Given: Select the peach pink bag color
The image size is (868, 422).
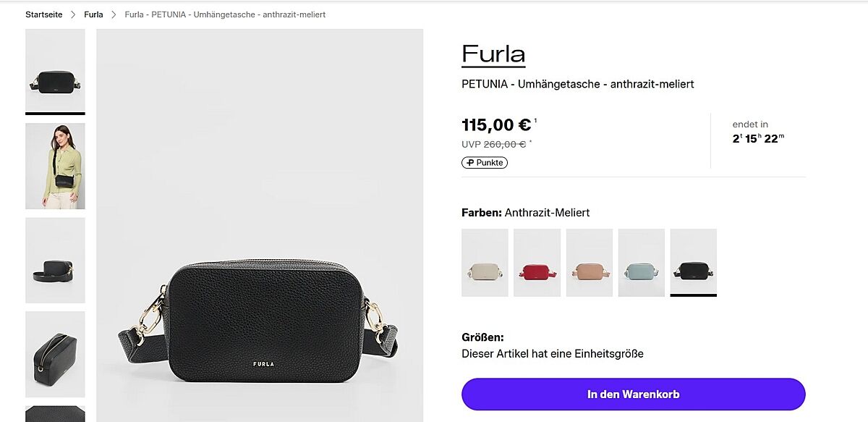Looking at the screenshot, I should (589, 262).
